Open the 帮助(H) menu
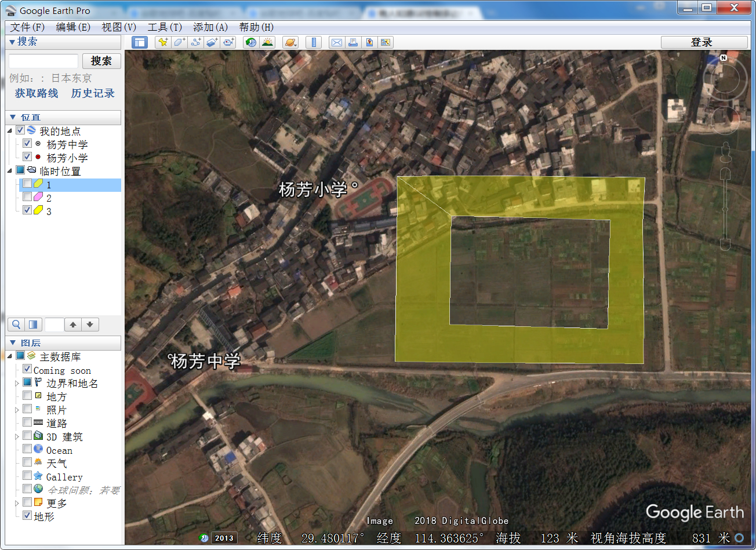This screenshot has height=550, width=756. pyautogui.click(x=256, y=27)
